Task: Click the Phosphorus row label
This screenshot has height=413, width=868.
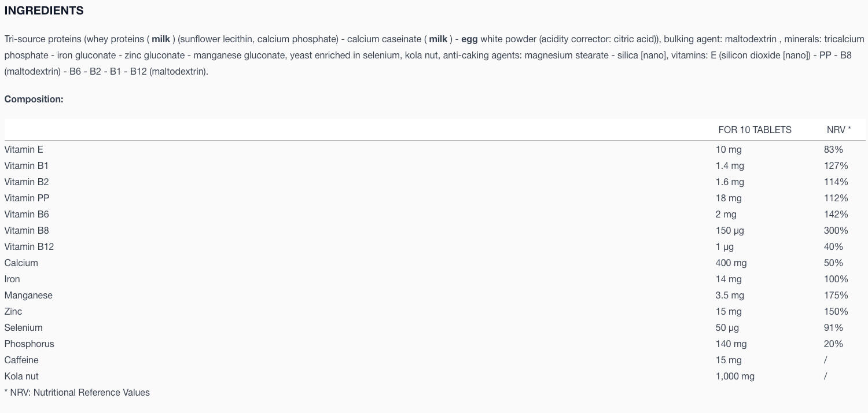Action: click(x=29, y=344)
